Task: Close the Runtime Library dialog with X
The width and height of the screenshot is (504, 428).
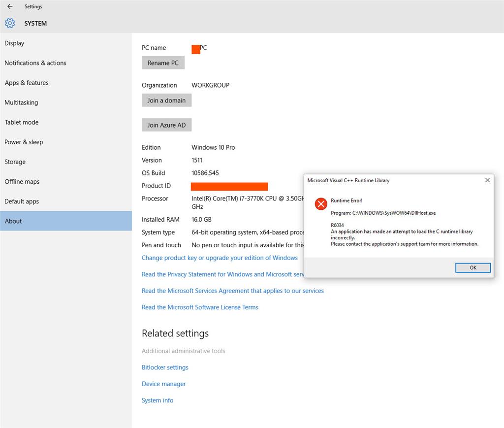Action: pos(487,180)
